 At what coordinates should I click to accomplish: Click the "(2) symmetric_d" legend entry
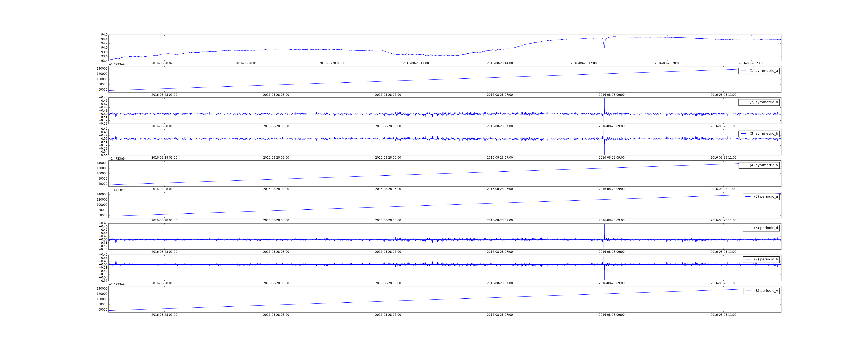[x=759, y=102]
